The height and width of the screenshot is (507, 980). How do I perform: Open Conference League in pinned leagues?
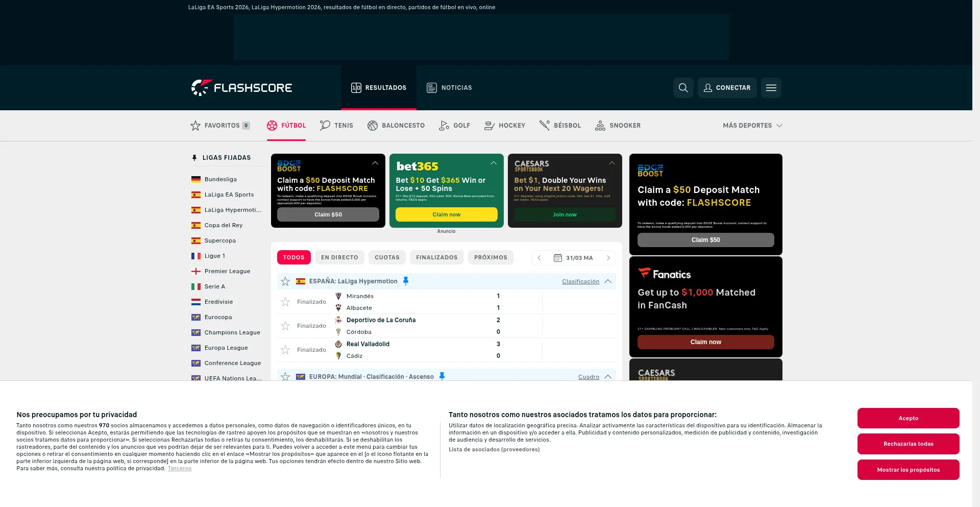tap(233, 363)
